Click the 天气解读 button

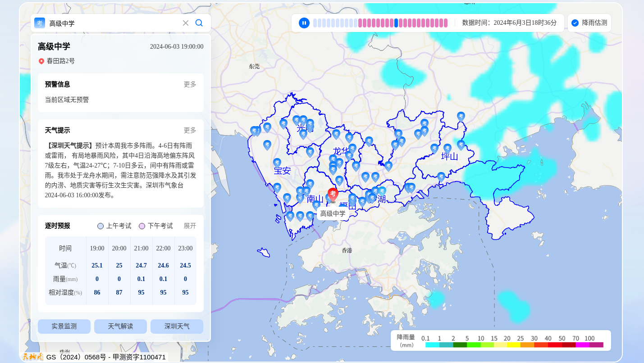pos(120,326)
